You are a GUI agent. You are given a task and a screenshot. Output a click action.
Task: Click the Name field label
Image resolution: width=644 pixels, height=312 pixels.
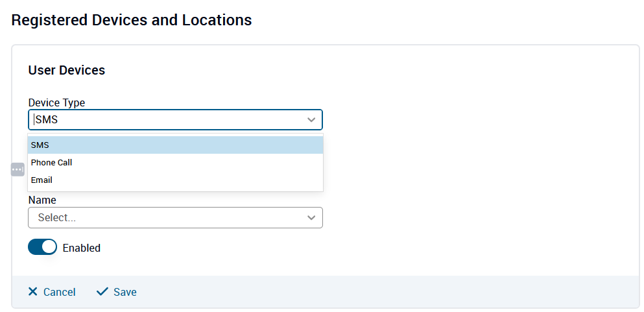(x=42, y=200)
